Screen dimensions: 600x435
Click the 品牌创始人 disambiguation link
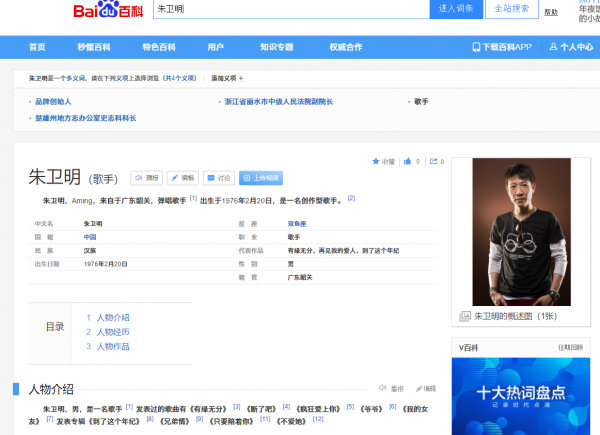coord(53,102)
